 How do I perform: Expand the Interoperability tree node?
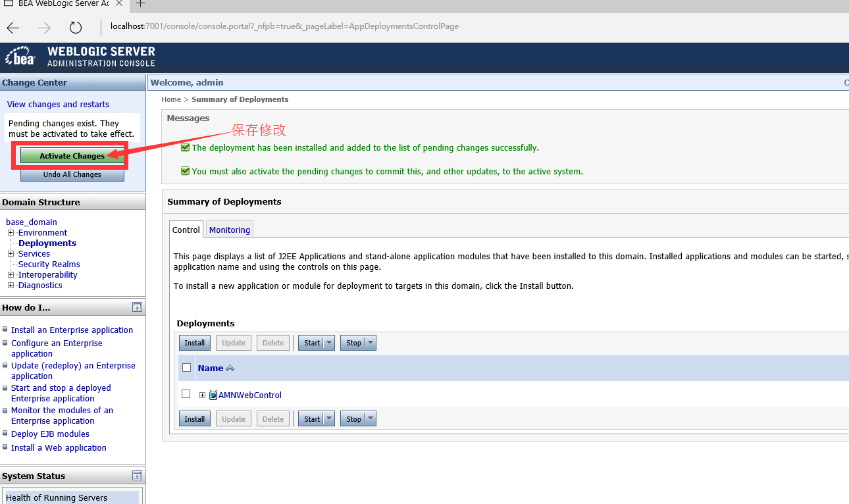coord(11,275)
